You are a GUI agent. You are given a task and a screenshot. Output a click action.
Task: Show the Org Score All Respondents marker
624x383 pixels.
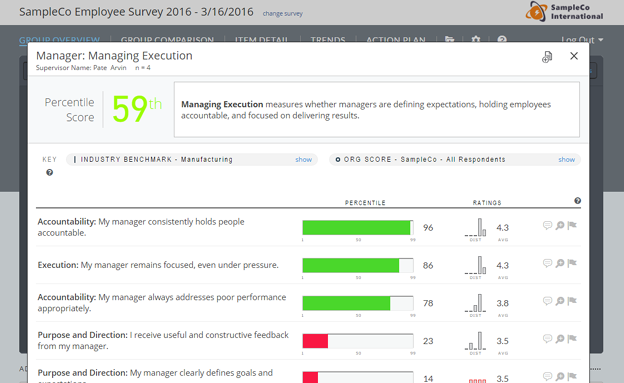566,160
